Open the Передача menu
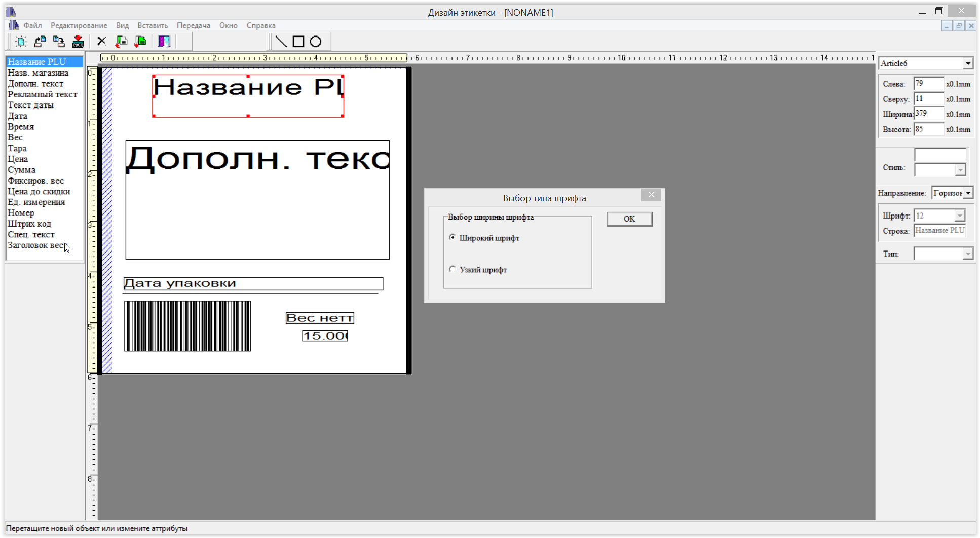The height and width of the screenshot is (538, 980). click(x=193, y=25)
